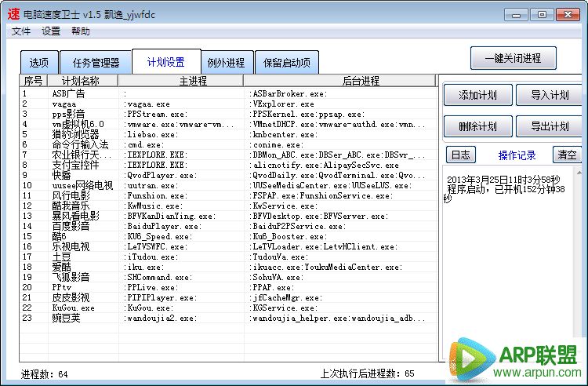The height and width of the screenshot is (386, 588).
Task: Select the vagaa plan row
Action: (x=229, y=104)
